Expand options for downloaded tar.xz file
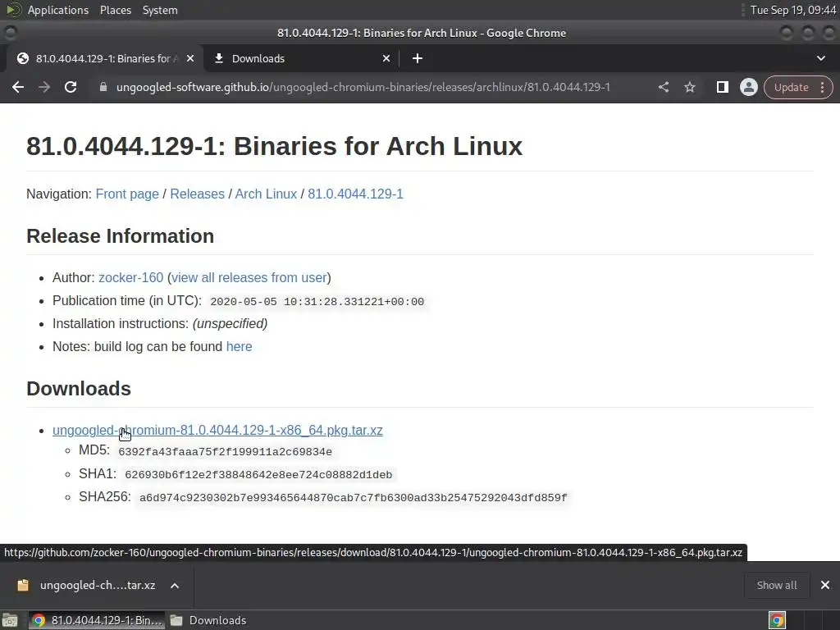 (x=175, y=586)
